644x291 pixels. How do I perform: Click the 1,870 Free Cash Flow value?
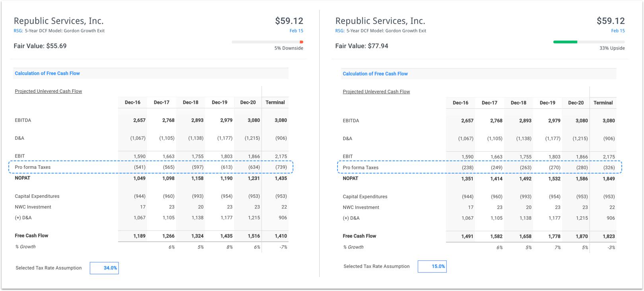tap(582, 236)
